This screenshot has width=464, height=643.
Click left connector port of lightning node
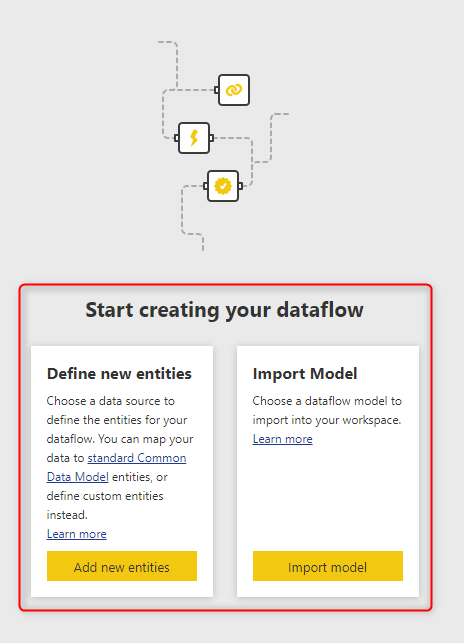(176, 138)
